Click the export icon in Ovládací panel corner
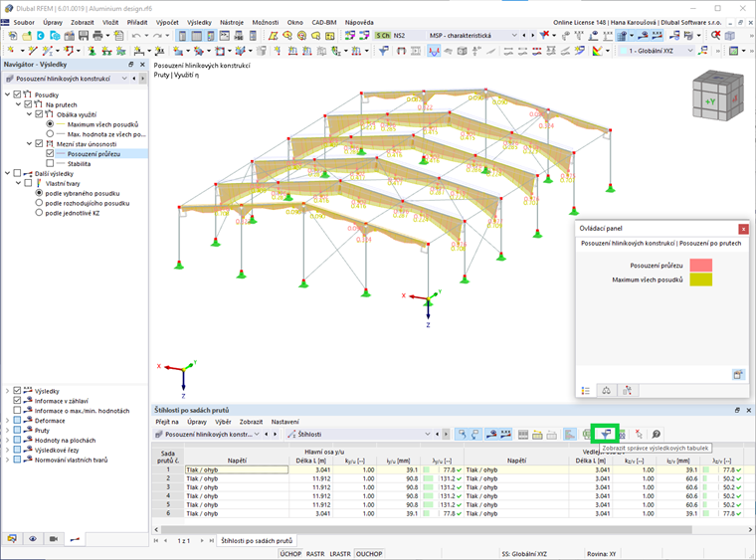Image resolution: width=756 pixels, height=560 pixels. pyautogui.click(x=738, y=374)
